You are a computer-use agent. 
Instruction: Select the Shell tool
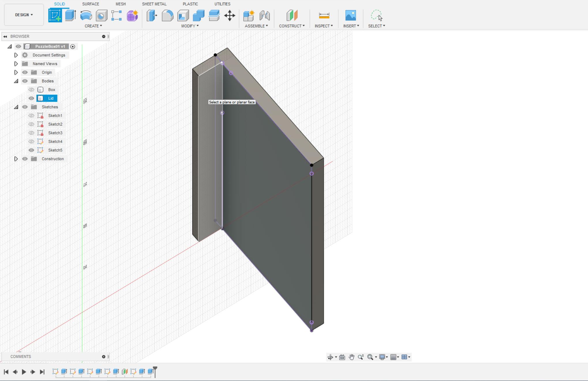point(183,16)
